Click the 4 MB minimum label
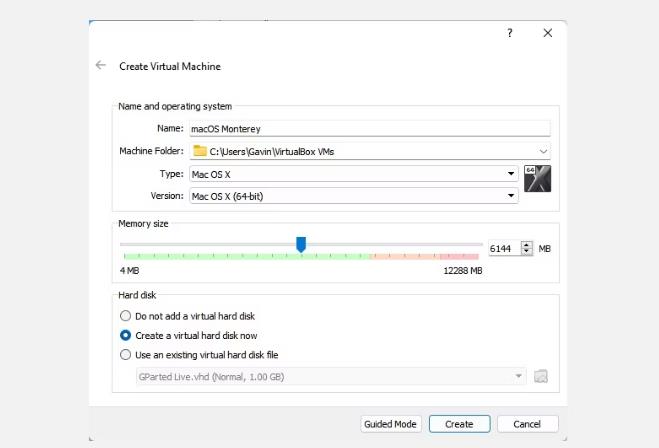The height and width of the screenshot is (448, 659). (x=129, y=271)
